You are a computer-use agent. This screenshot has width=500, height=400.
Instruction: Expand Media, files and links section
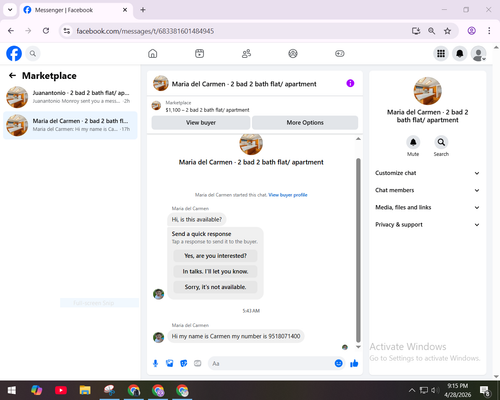(427, 207)
